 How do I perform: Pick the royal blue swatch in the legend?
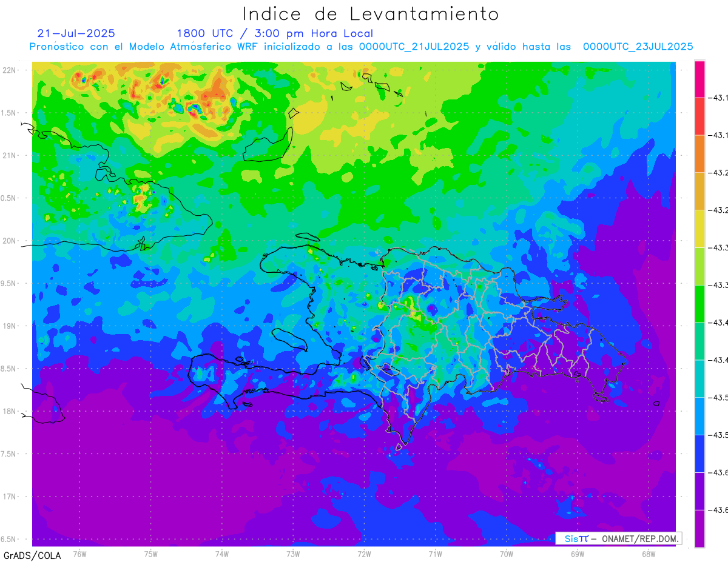coord(699,454)
